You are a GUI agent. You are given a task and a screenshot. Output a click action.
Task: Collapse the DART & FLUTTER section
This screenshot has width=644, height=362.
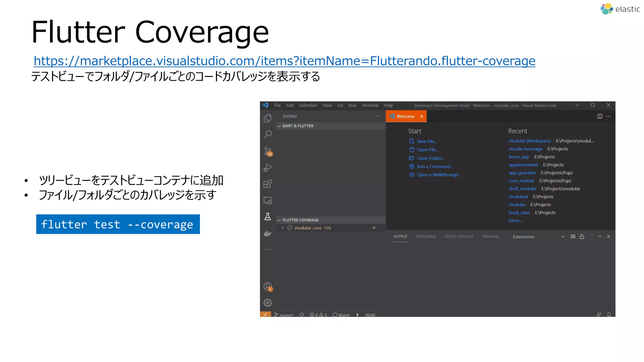coord(279,126)
